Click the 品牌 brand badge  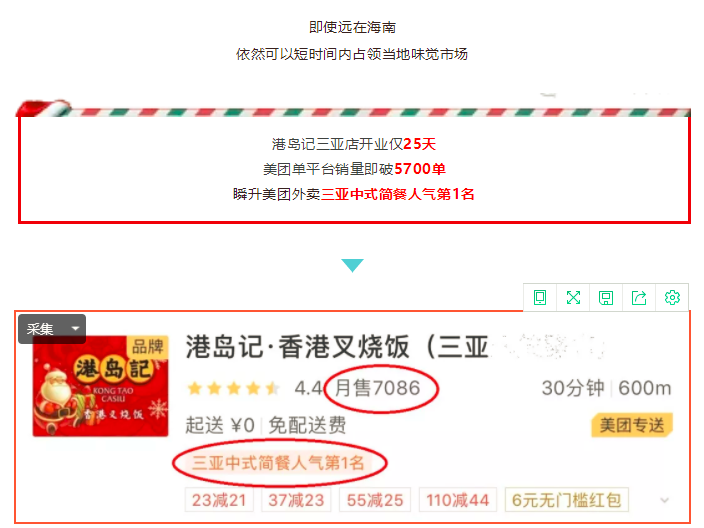click(x=148, y=347)
